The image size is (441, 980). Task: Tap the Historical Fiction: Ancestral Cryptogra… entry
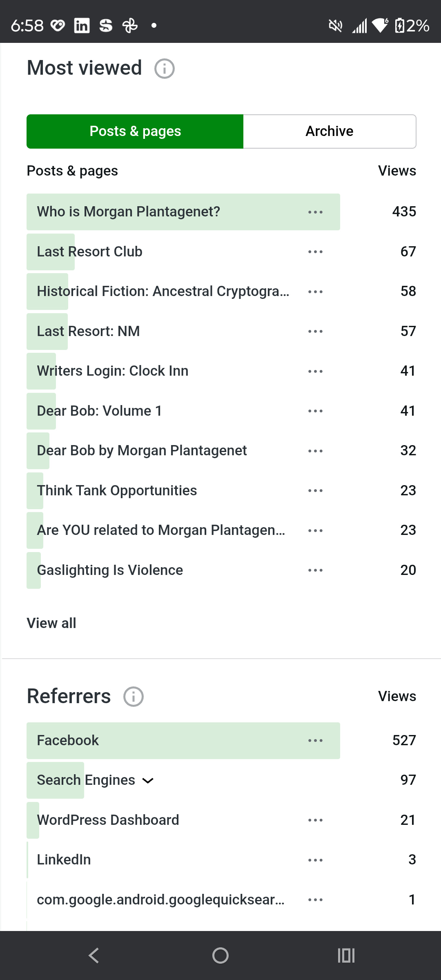pyautogui.click(x=163, y=292)
